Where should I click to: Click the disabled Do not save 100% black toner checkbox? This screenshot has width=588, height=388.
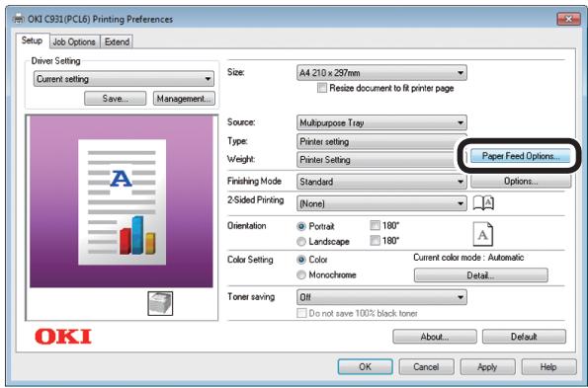[x=301, y=313]
